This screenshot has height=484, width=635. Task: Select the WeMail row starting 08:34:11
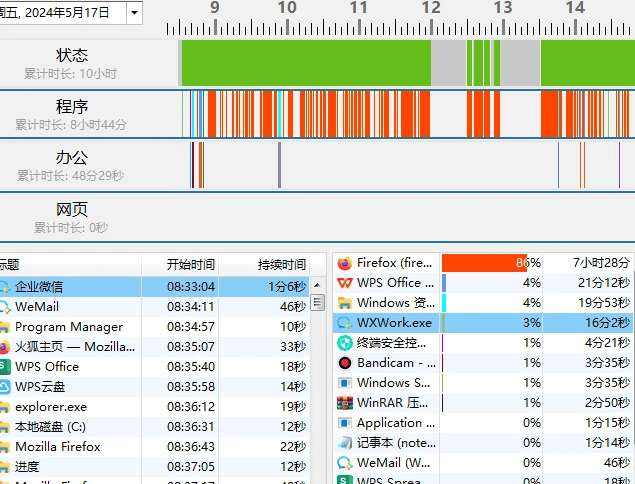(154, 307)
